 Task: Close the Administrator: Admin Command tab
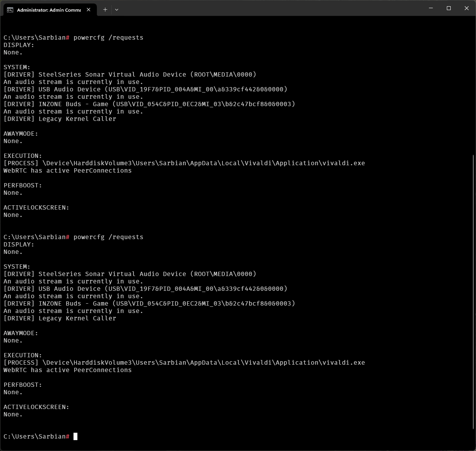click(89, 10)
